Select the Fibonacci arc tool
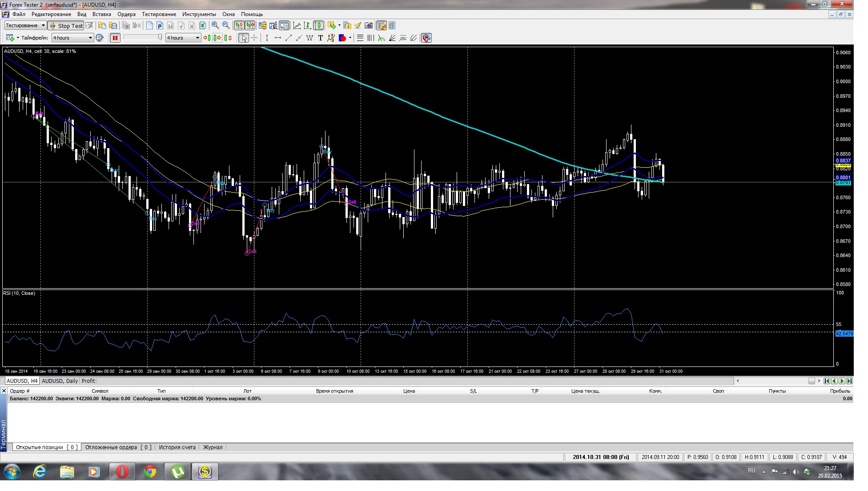868x491 pixels. tap(381, 38)
